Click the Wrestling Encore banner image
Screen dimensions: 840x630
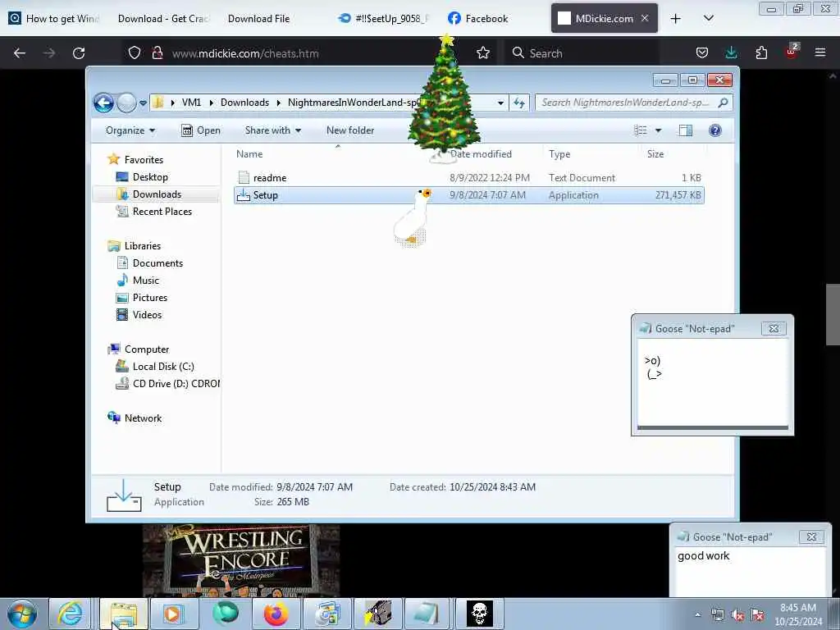tap(241, 560)
